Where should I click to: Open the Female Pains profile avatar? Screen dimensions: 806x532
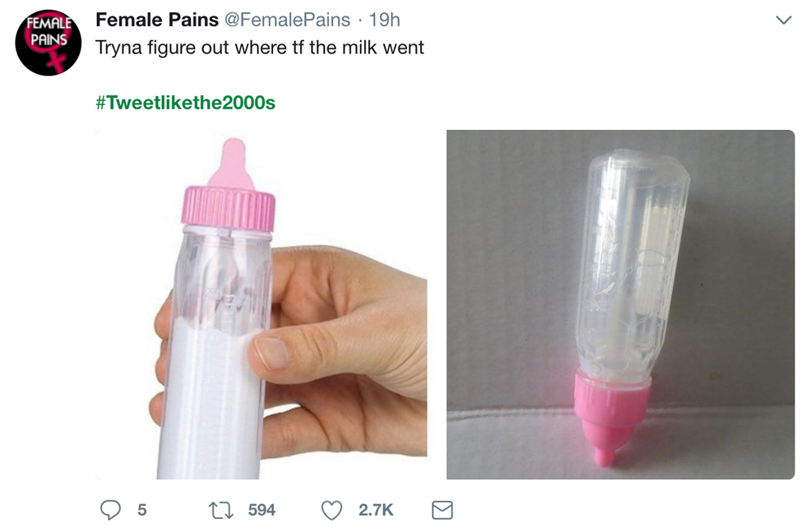coord(49,43)
